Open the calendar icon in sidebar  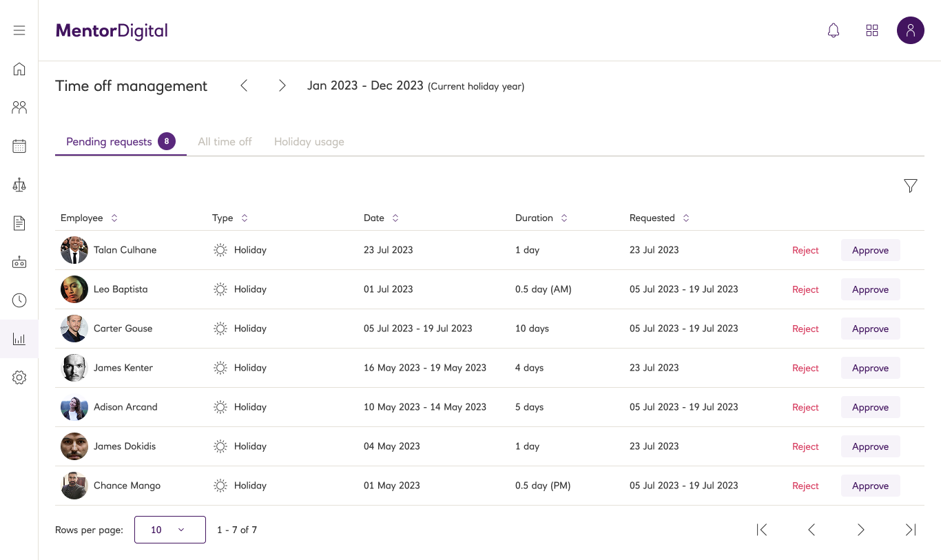[19, 146]
